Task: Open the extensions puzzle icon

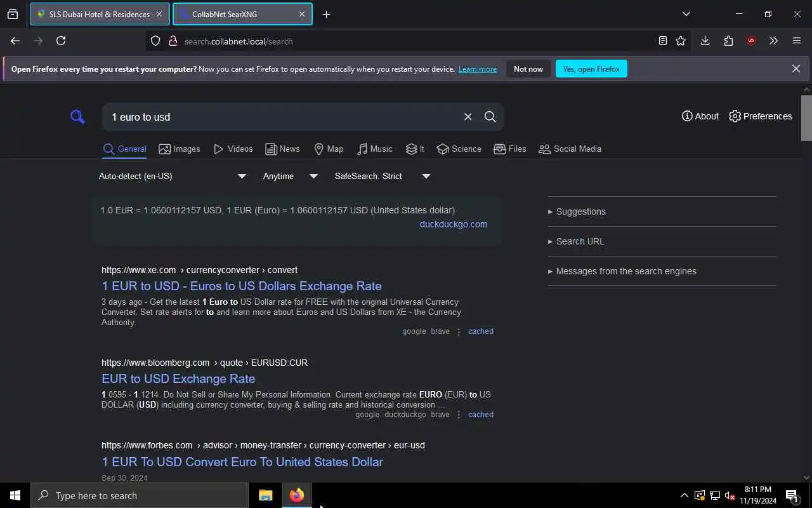Action: 728,41
